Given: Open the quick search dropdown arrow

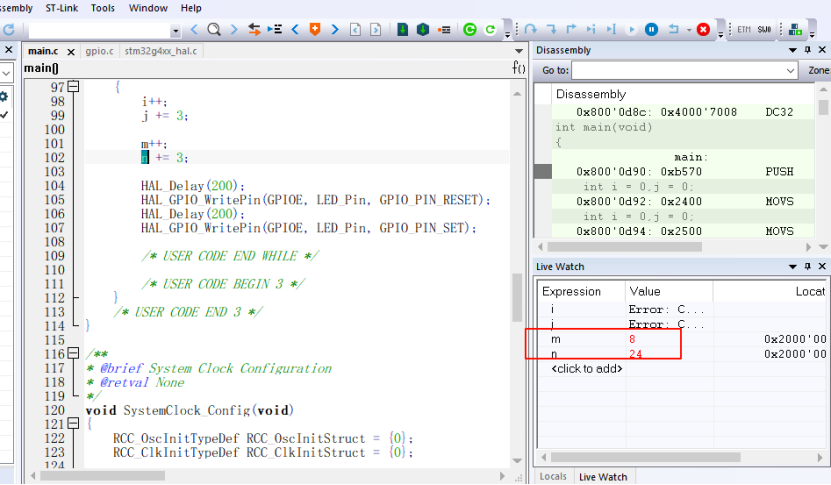Looking at the screenshot, I should (x=175, y=31).
